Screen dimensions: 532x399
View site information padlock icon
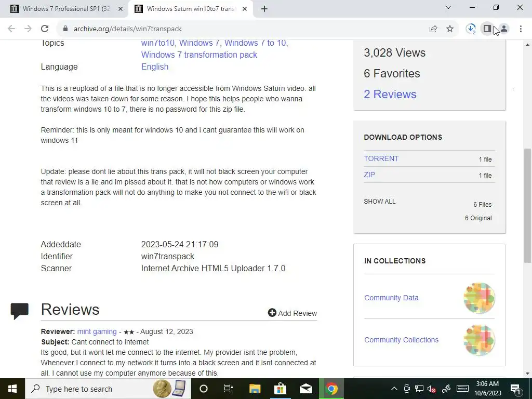[65, 29]
